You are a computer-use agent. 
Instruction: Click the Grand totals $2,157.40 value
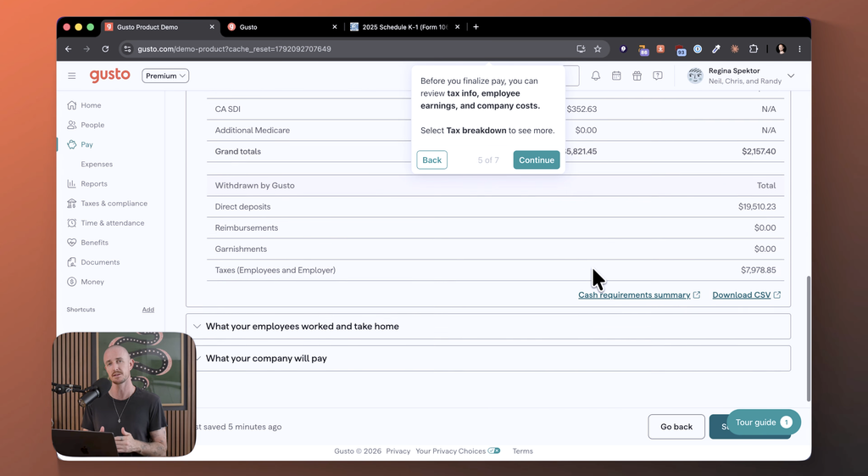tap(759, 151)
